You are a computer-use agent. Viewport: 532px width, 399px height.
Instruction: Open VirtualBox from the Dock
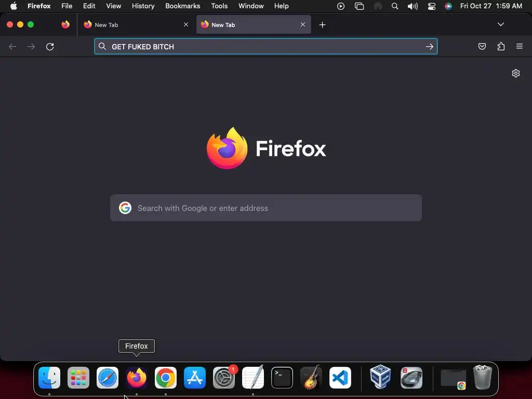pos(380,377)
